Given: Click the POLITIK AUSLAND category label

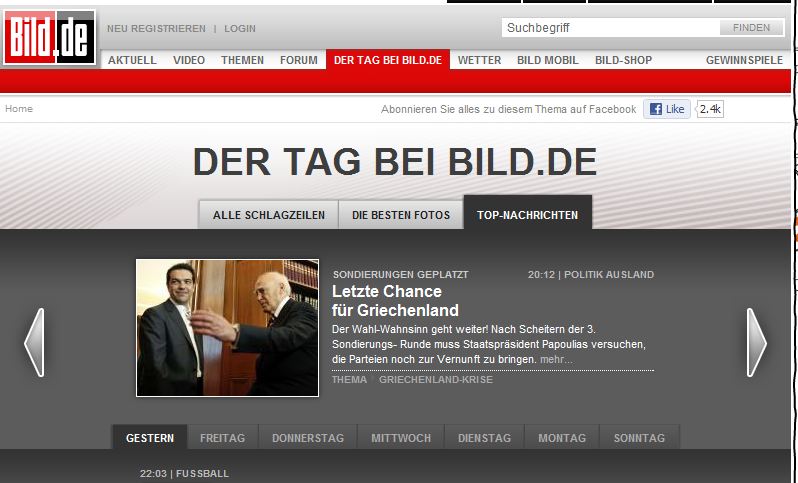Looking at the screenshot, I should pos(609,275).
